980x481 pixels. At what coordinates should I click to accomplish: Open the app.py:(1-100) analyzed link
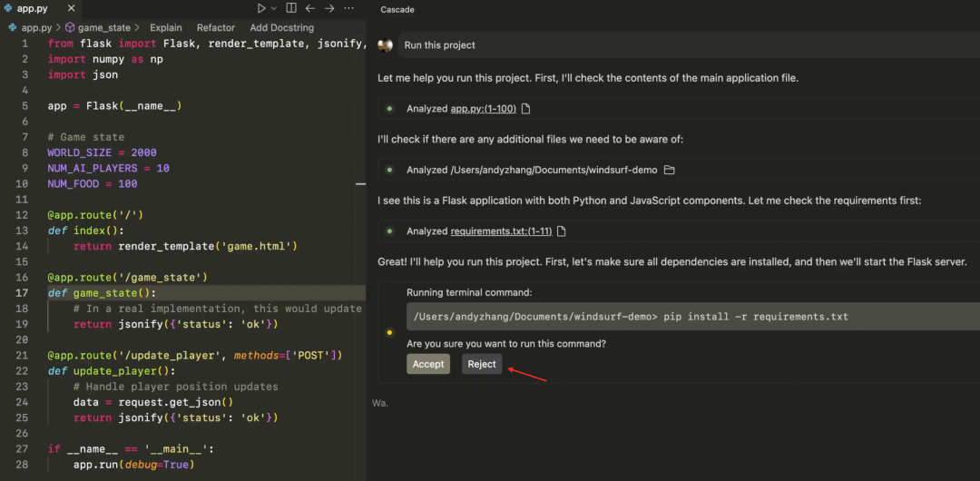pos(483,109)
